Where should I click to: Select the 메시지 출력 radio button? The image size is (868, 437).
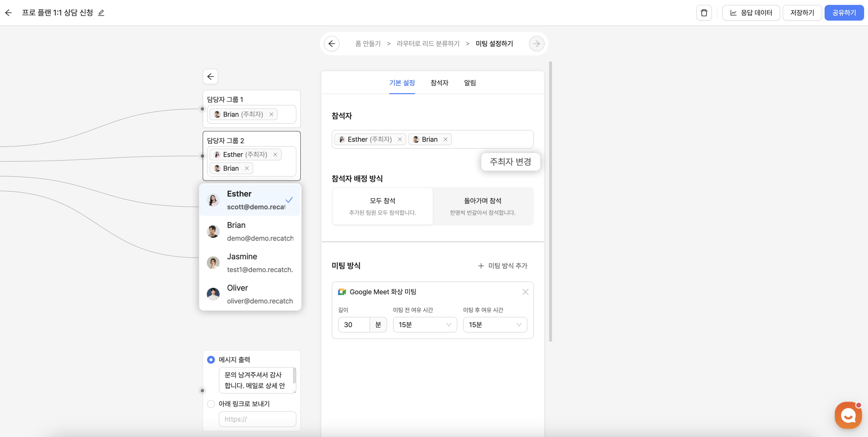click(211, 360)
